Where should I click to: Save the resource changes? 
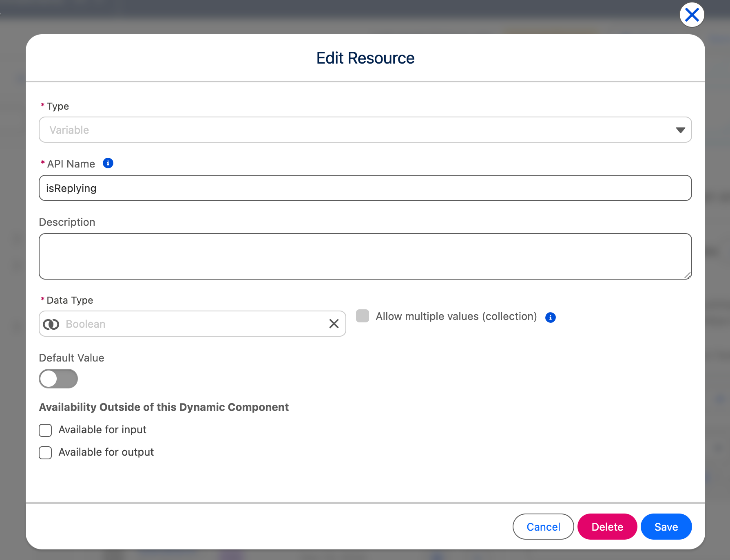tap(666, 527)
